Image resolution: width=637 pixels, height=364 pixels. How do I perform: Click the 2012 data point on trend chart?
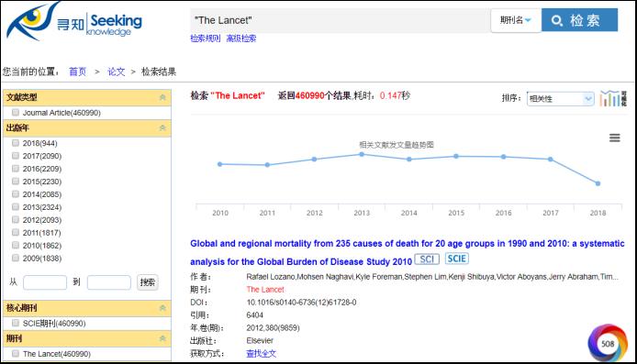click(x=315, y=160)
